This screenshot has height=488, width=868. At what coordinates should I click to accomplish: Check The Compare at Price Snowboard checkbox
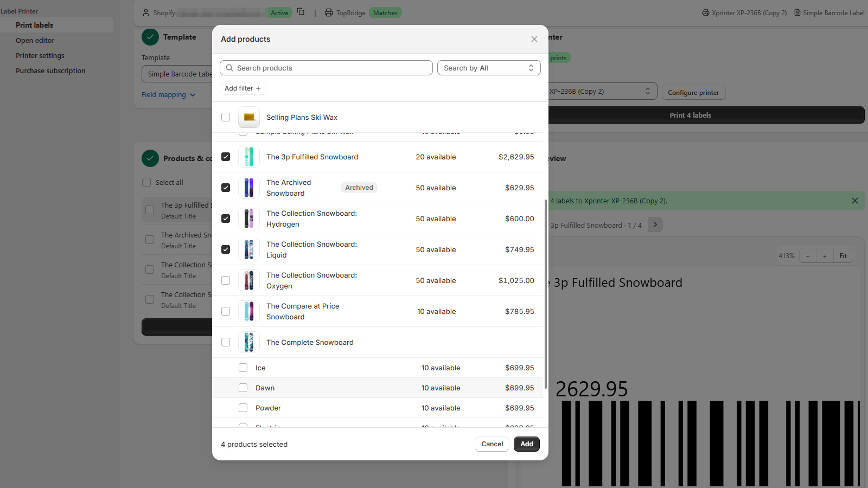[226, 311]
